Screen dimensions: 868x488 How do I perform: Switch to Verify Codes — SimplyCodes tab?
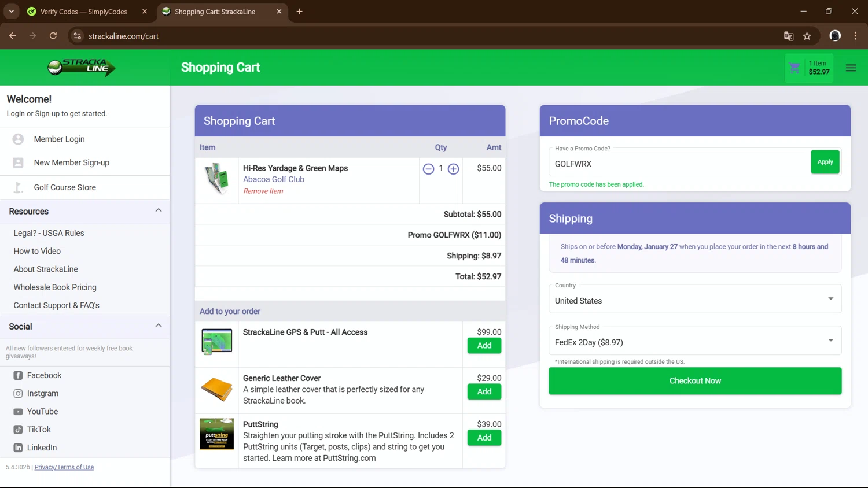(88, 12)
